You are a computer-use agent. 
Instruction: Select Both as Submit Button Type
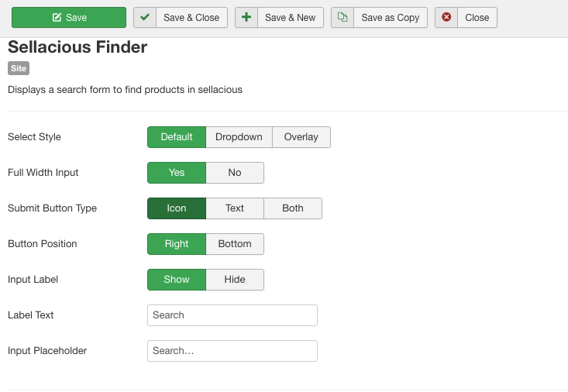coord(293,208)
